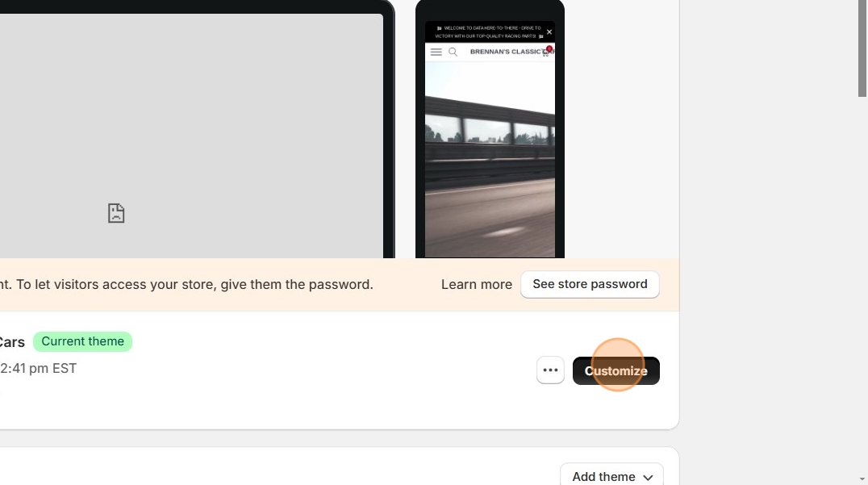Click the scrollbar down arrow
868x485 pixels.
click(862, 479)
